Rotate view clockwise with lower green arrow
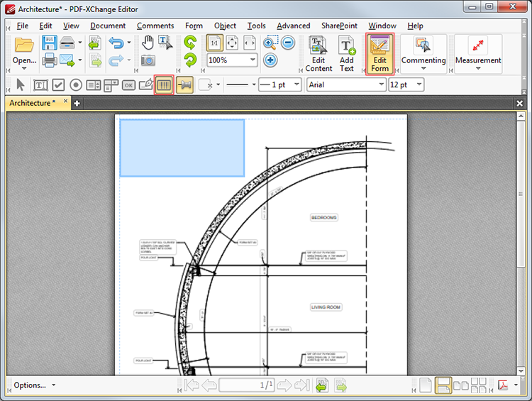The image size is (532, 401). click(190, 60)
